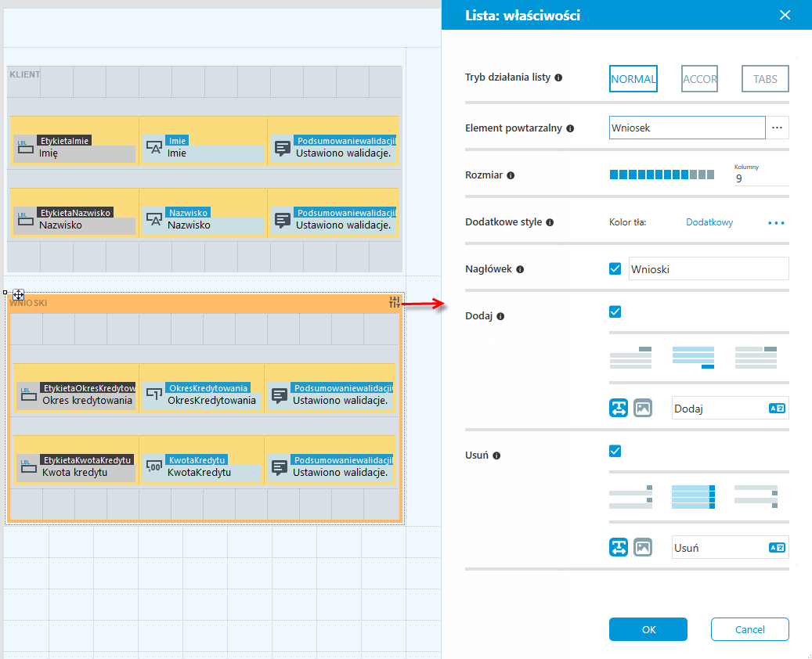Screen dimensions: 812x659
Task: Click the dropdown component icon beside OkresKredytowania
Action: tap(153, 394)
